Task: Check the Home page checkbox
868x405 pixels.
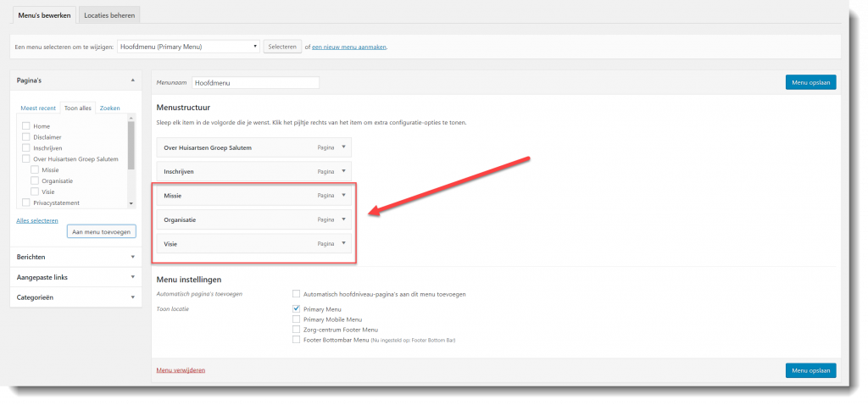Action: point(25,126)
